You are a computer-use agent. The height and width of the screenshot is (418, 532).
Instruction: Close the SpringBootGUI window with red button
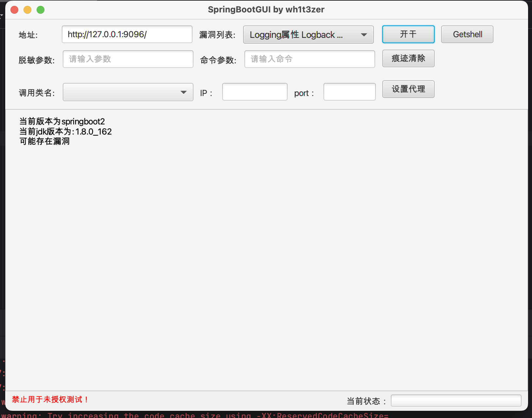pyautogui.click(x=14, y=10)
